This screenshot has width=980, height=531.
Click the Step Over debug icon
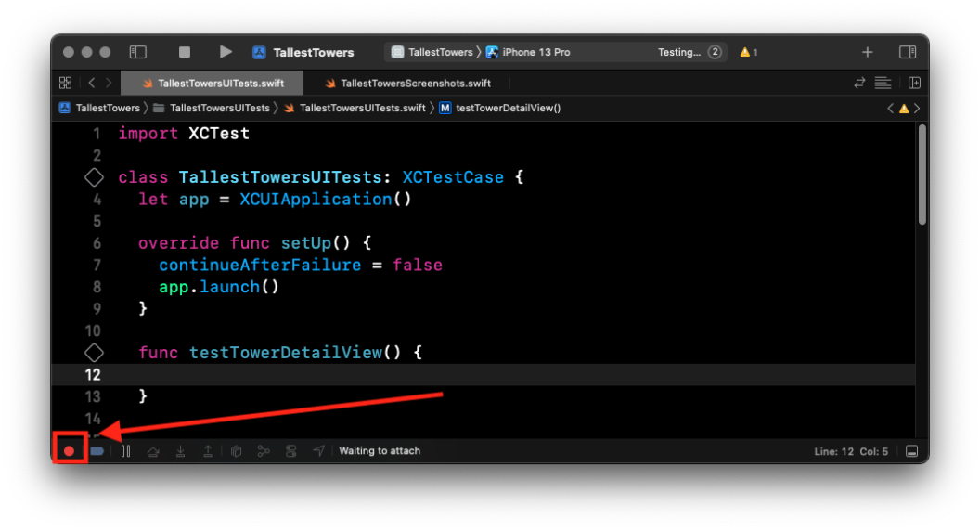pyautogui.click(x=153, y=451)
